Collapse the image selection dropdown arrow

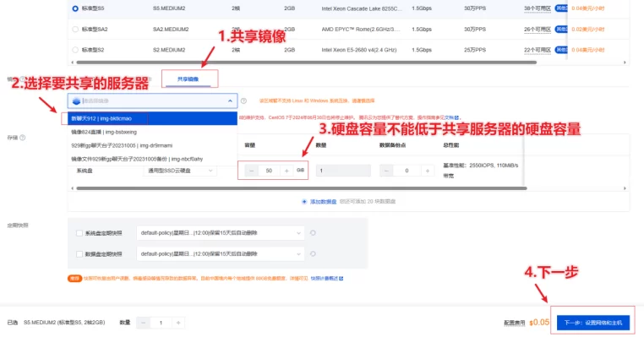pyautogui.click(x=230, y=101)
